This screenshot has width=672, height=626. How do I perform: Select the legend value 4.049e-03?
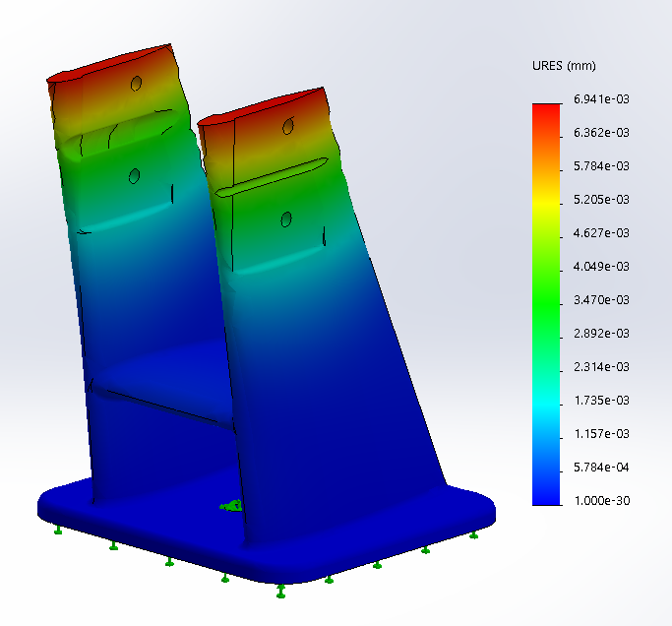click(x=601, y=267)
